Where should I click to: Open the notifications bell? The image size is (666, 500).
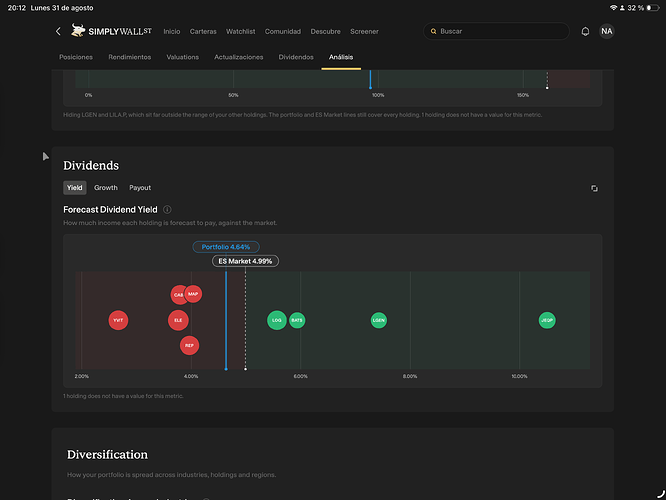point(585,31)
